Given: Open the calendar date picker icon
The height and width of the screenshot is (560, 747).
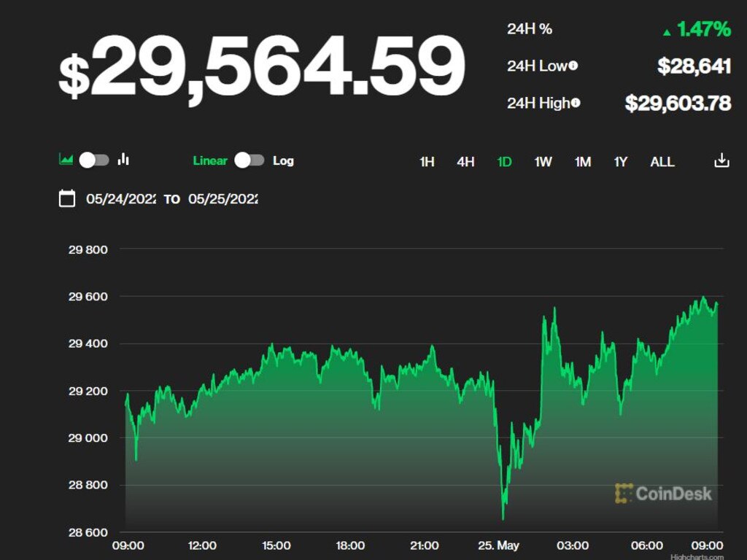Looking at the screenshot, I should pos(67,198).
